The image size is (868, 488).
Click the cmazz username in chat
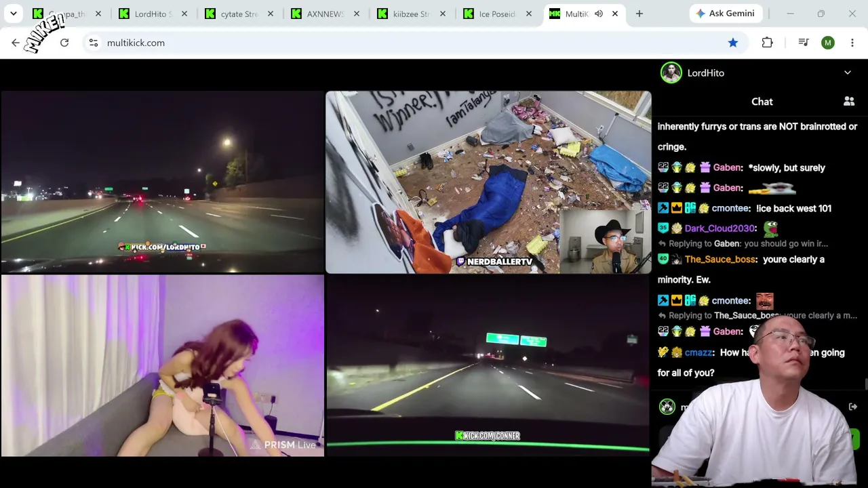click(699, 352)
